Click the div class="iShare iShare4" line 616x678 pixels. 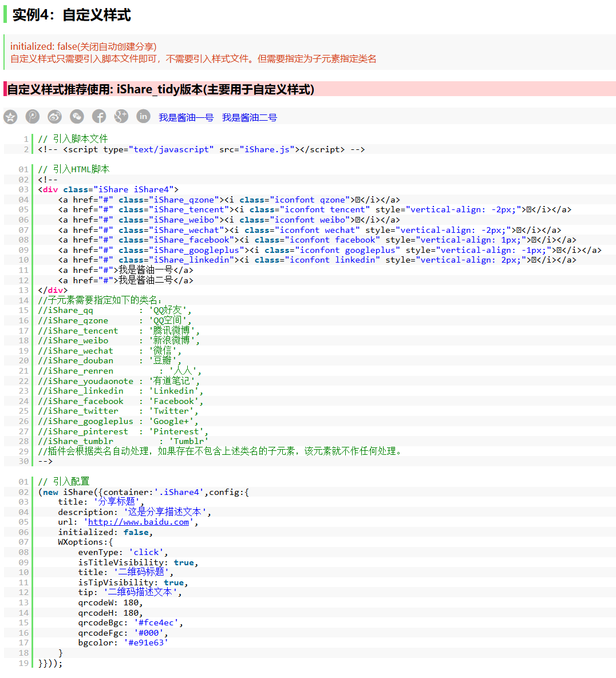point(108,189)
